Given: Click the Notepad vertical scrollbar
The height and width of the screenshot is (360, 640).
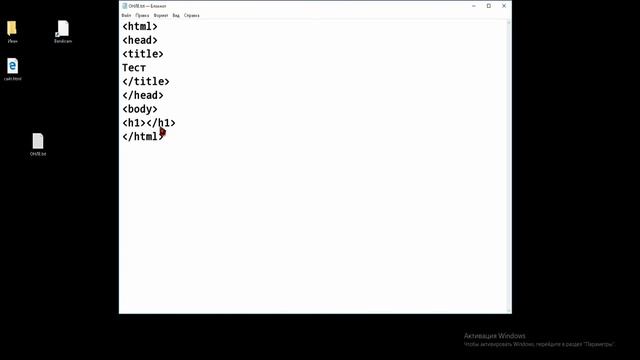Looking at the screenshot, I should 509,167.
